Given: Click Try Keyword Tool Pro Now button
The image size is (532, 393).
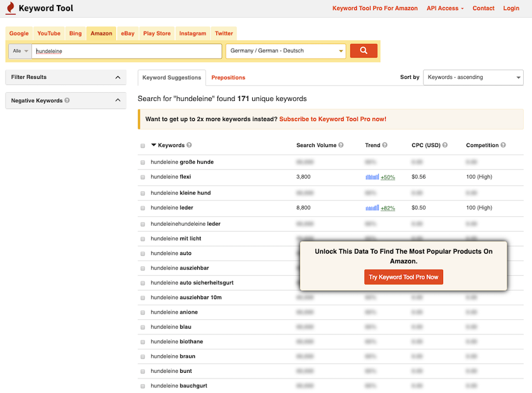Looking at the screenshot, I should 403,277.
